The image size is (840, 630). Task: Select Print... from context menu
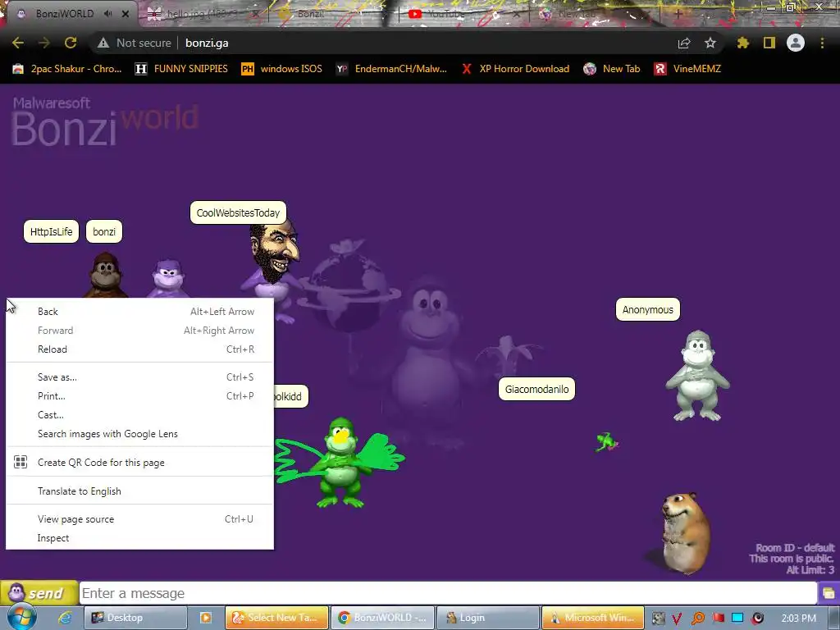click(x=139, y=396)
